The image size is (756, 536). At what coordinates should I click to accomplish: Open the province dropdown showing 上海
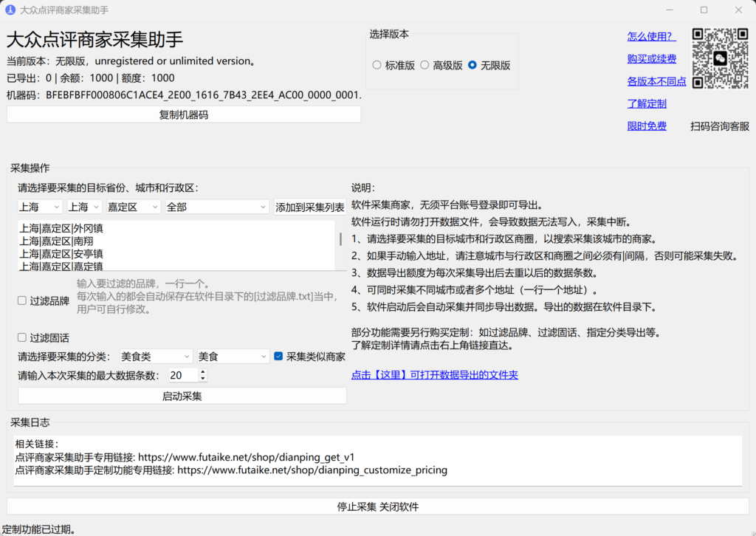(x=39, y=207)
